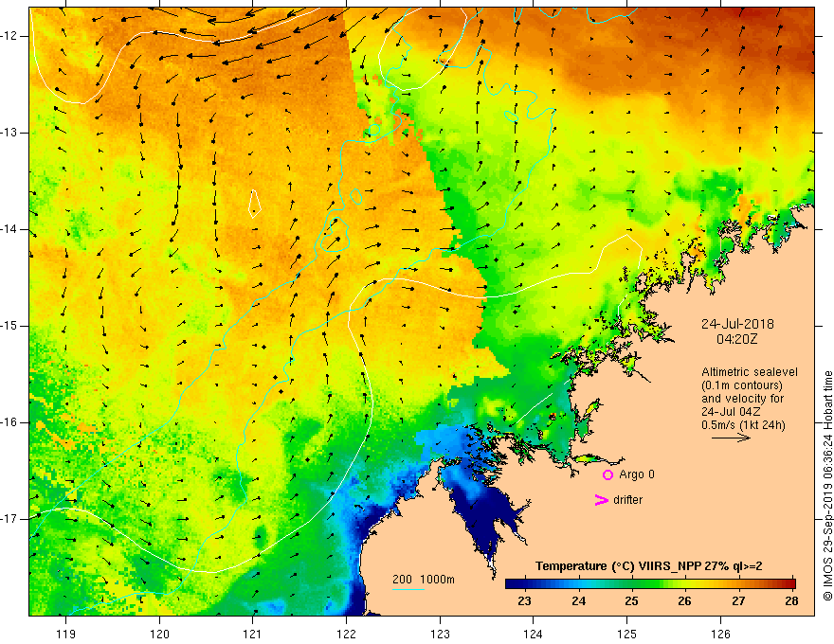Click the longitude '121' axis label
Screen dimensions: 834x644
coord(253,634)
